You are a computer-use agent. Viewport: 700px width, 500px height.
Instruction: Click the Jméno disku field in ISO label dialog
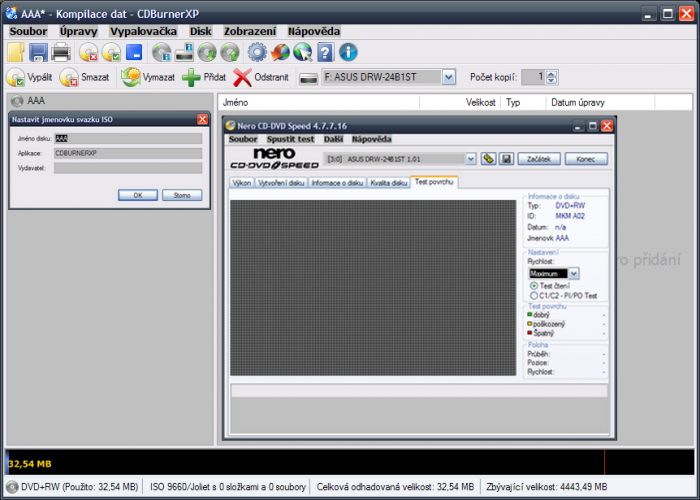[128, 138]
